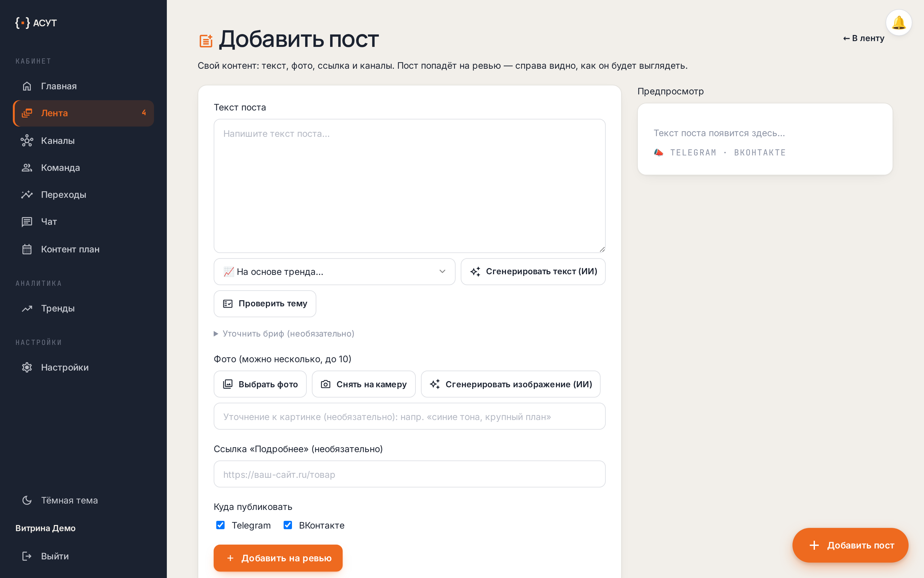Click the textarea resize handle
The width and height of the screenshot is (924, 578).
coord(602,249)
